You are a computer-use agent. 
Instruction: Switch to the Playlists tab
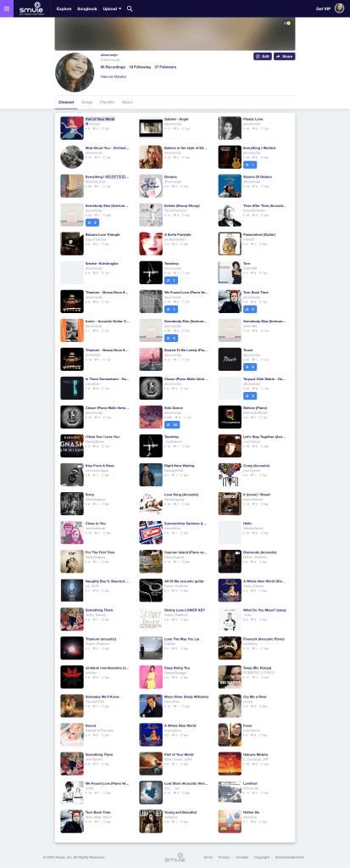pyautogui.click(x=108, y=103)
